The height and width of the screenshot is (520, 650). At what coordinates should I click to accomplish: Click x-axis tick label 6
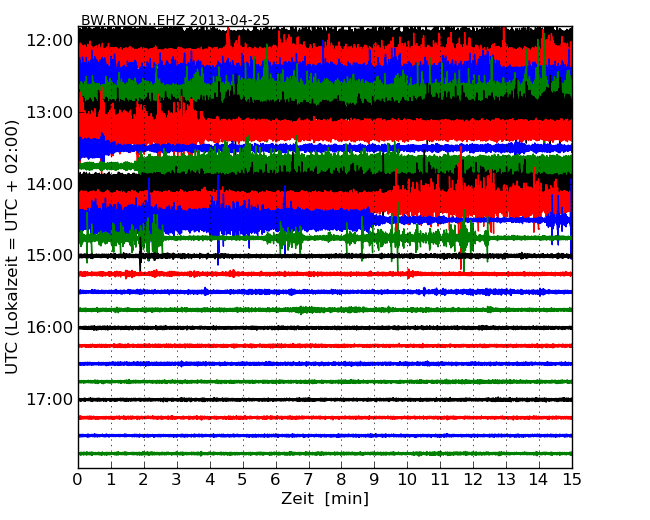276,480
